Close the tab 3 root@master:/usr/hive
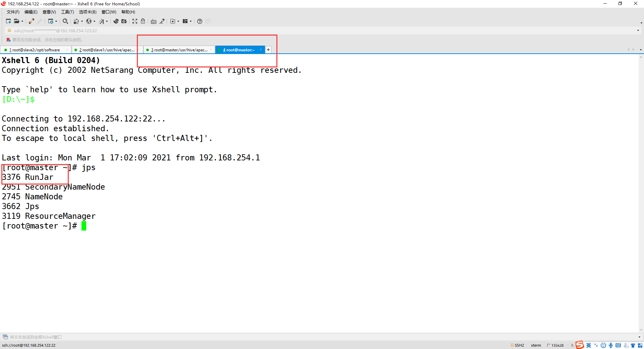644x349 pixels. coord(211,50)
